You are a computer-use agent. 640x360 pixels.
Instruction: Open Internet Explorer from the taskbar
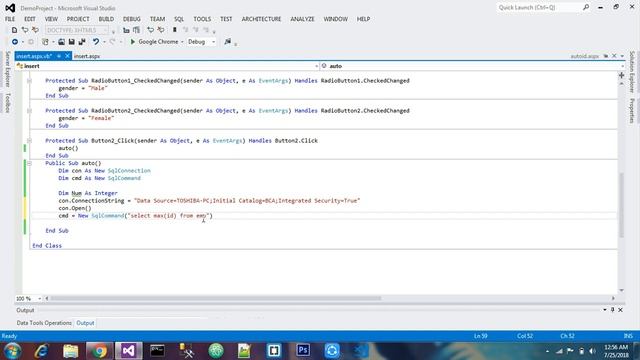[x=41, y=351]
